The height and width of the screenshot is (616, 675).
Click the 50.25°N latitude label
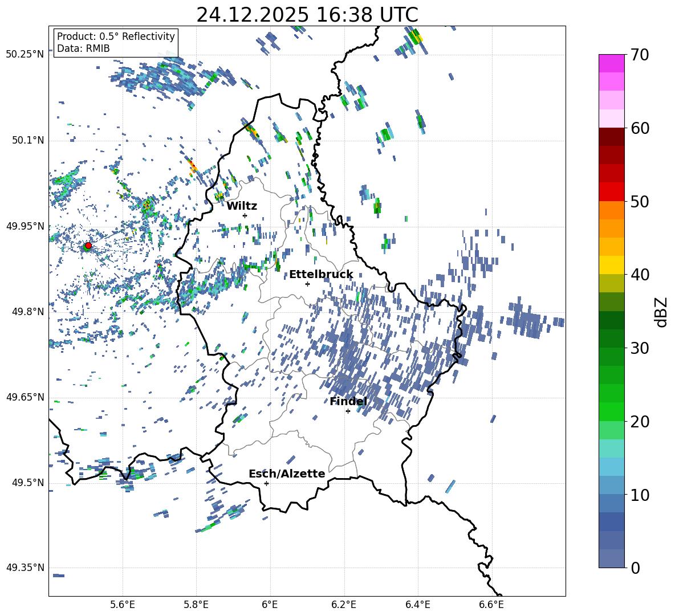coord(25,55)
